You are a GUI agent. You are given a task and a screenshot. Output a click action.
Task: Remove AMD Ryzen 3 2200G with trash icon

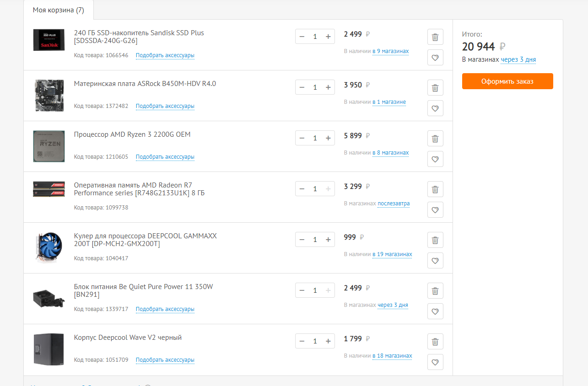pos(435,139)
